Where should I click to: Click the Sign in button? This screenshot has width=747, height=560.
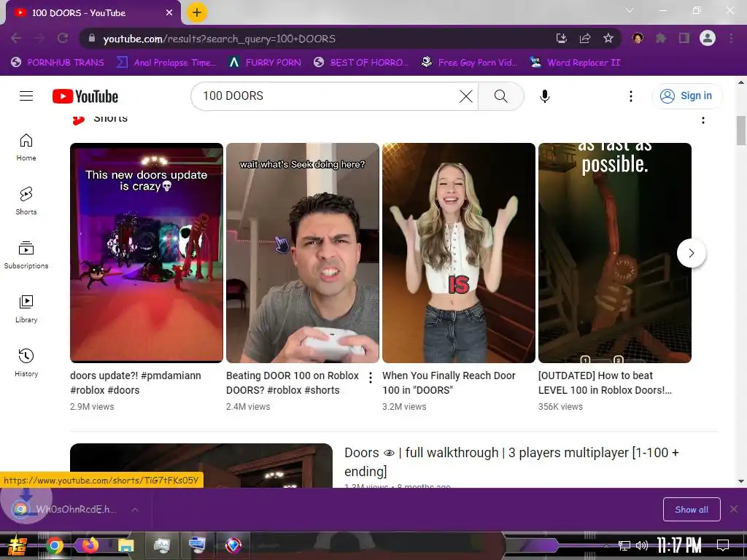pos(686,96)
